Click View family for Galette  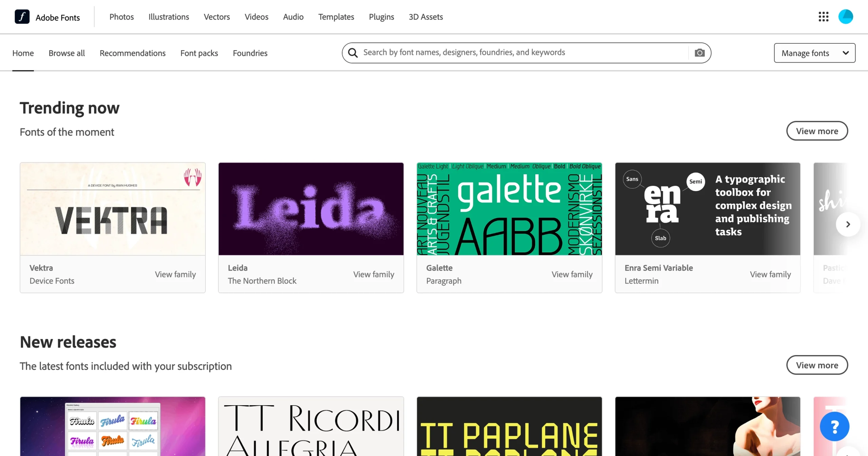572,274
